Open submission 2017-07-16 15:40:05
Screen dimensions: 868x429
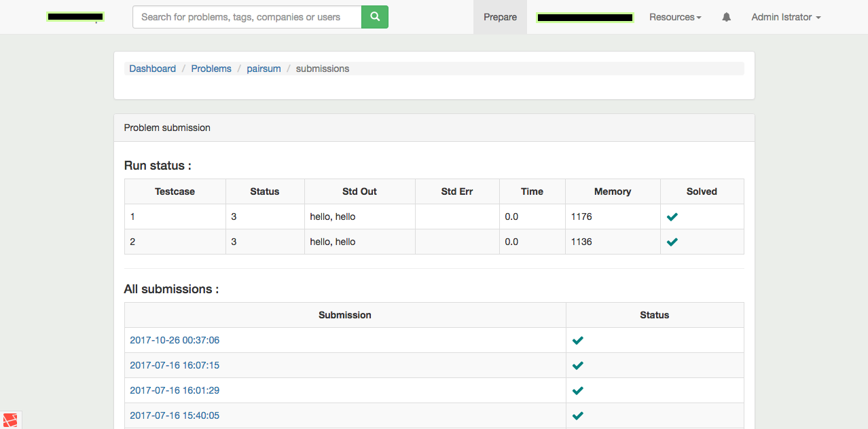tap(175, 415)
